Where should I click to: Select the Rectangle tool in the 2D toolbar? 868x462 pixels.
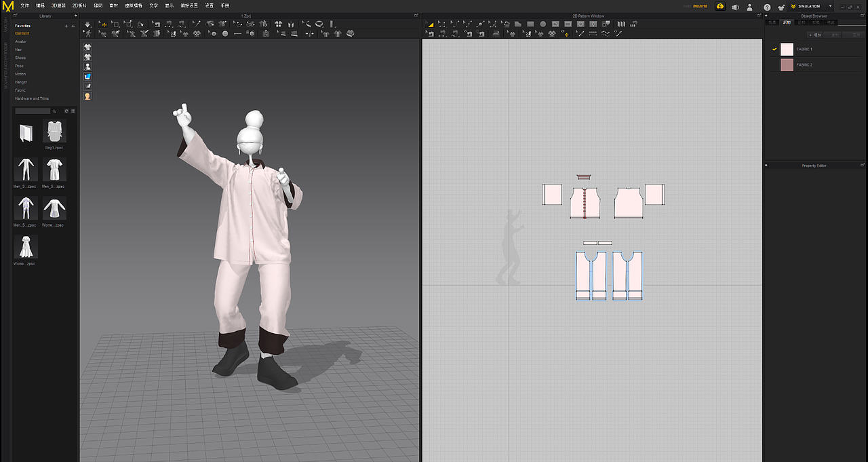pos(530,24)
